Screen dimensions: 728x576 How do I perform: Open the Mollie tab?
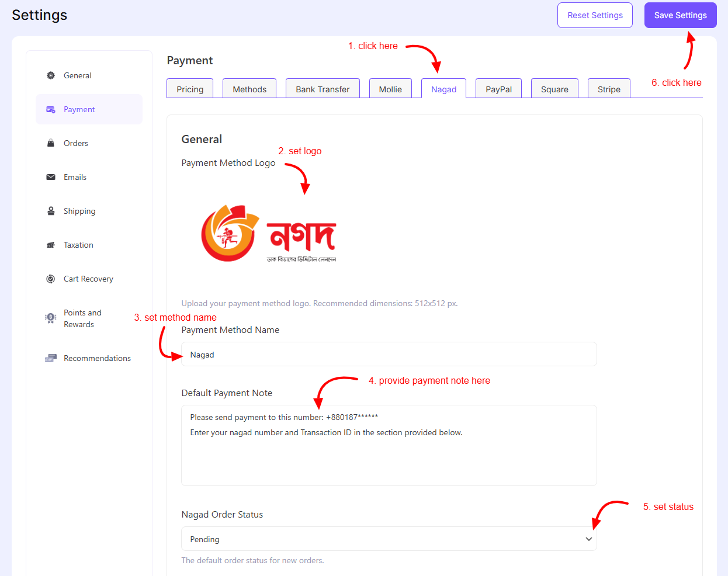[390, 89]
